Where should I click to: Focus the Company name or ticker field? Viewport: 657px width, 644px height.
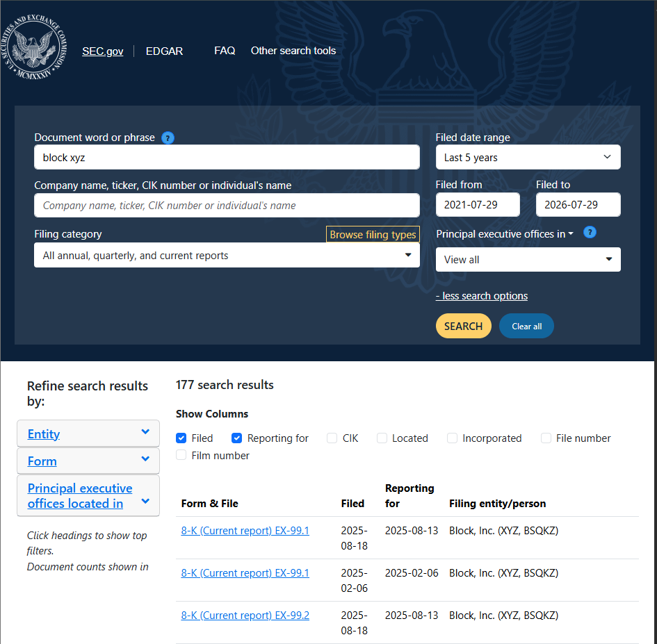[227, 205]
